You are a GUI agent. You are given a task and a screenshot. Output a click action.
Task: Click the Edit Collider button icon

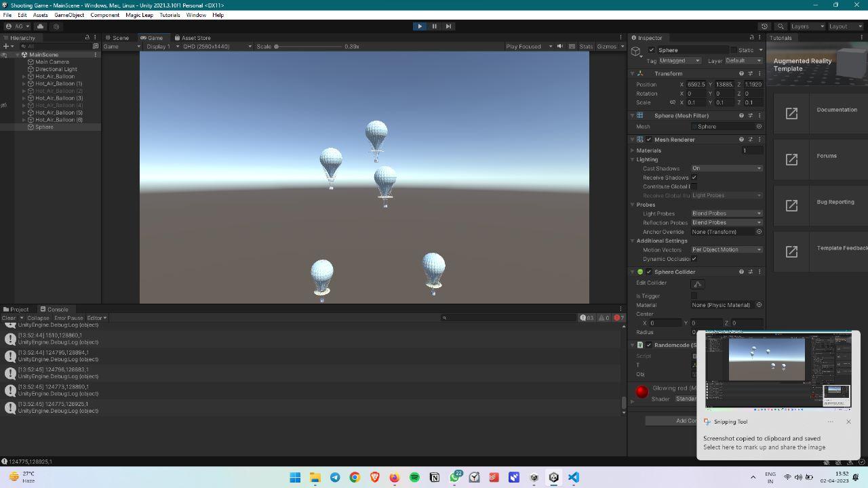tap(697, 284)
